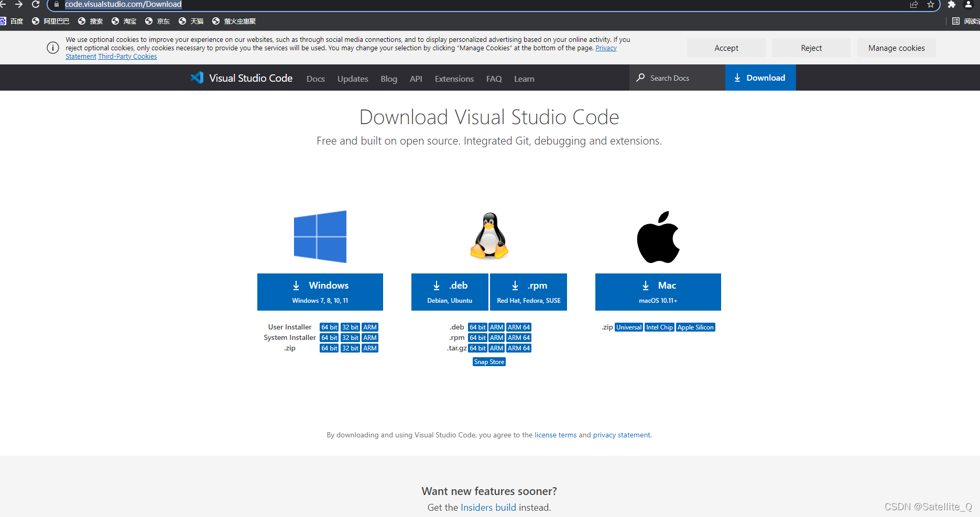Click the Visual Studio Code title text
The height and width of the screenshot is (517, 980).
pos(251,78)
